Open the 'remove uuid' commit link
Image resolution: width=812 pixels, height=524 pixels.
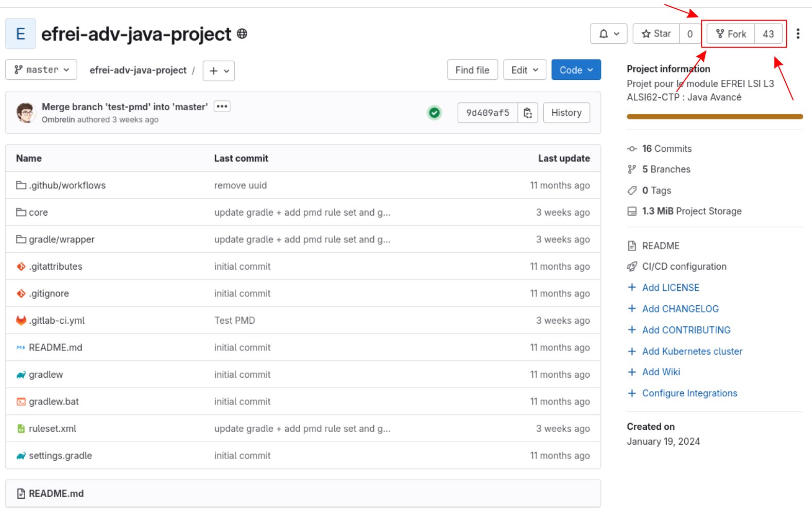point(240,185)
